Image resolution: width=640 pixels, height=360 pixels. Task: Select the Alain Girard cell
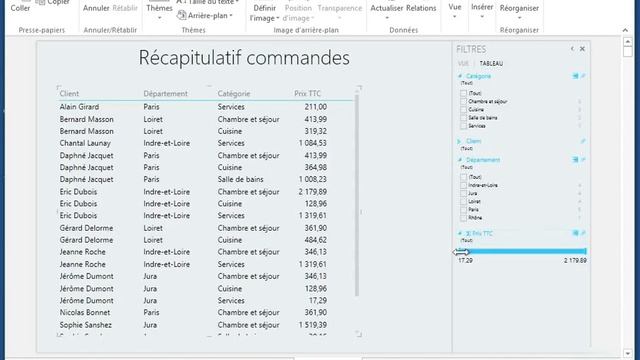(79, 107)
